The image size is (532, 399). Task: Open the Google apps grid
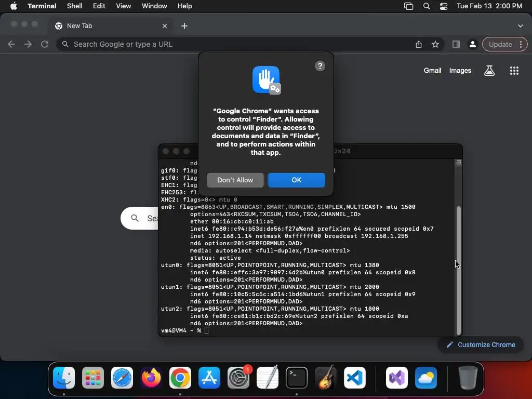[x=514, y=71]
